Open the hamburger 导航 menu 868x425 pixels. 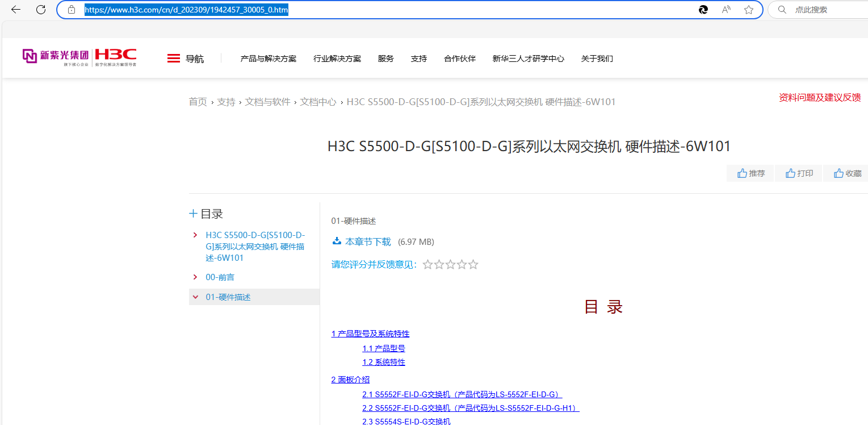(x=174, y=59)
